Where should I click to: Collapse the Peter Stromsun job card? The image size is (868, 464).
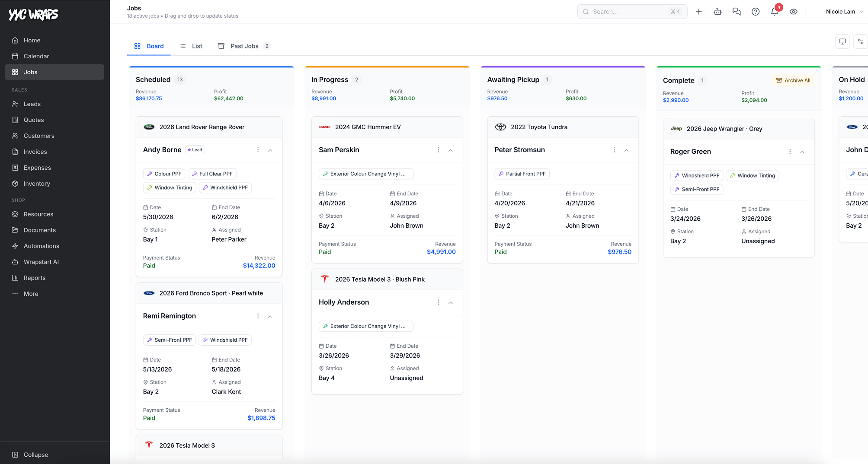[626, 150]
